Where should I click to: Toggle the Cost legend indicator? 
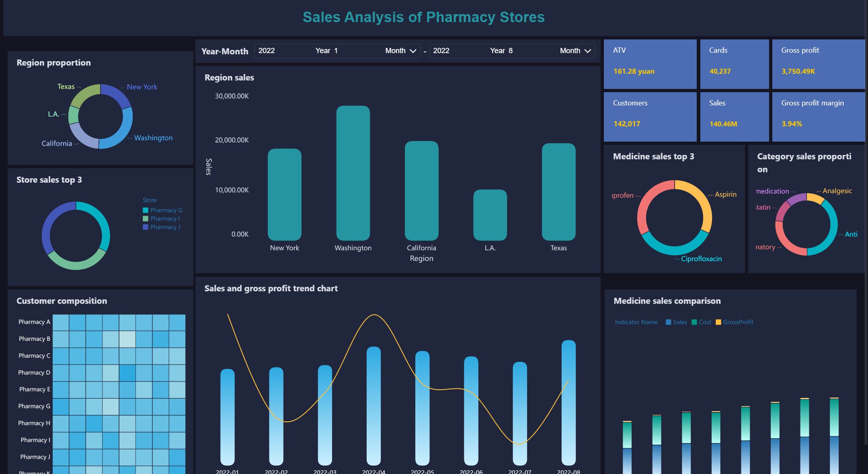click(694, 322)
